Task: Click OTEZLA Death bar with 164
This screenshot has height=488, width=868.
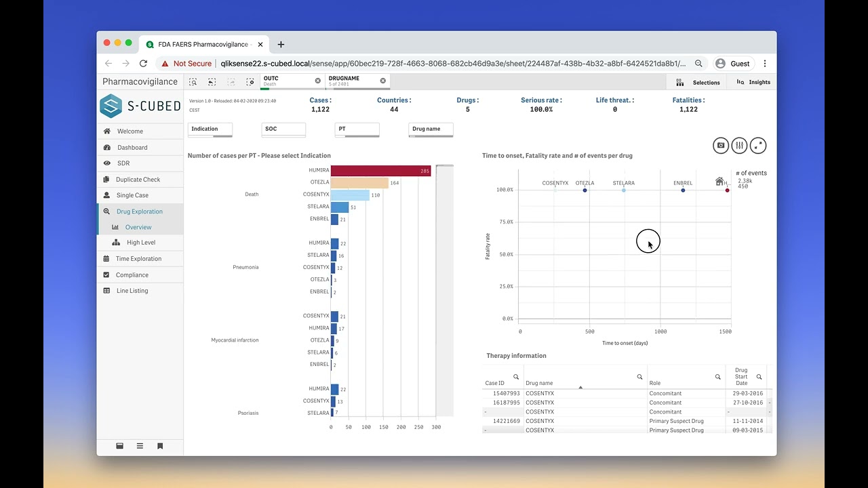Action: [359, 183]
